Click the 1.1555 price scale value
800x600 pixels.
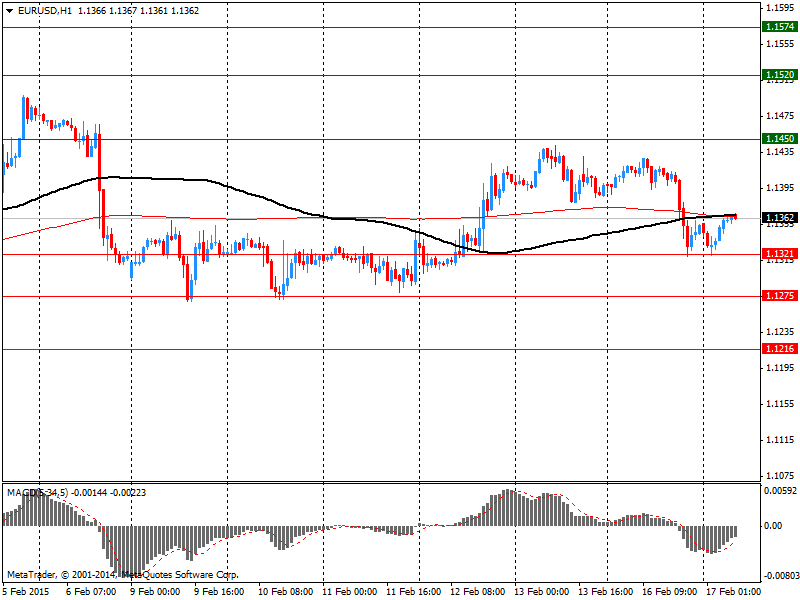coord(781,44)
